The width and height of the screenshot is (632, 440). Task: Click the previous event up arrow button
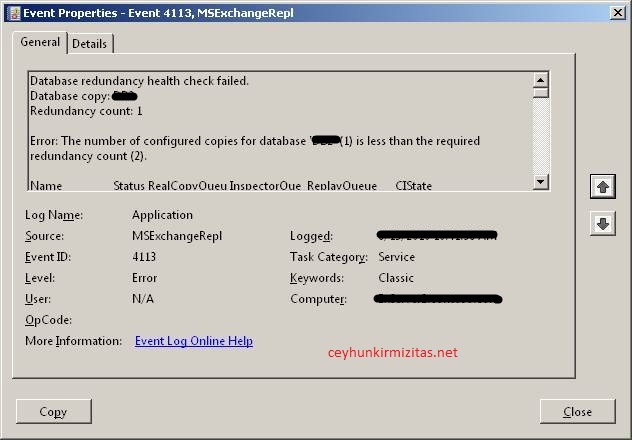pos(602,187)
